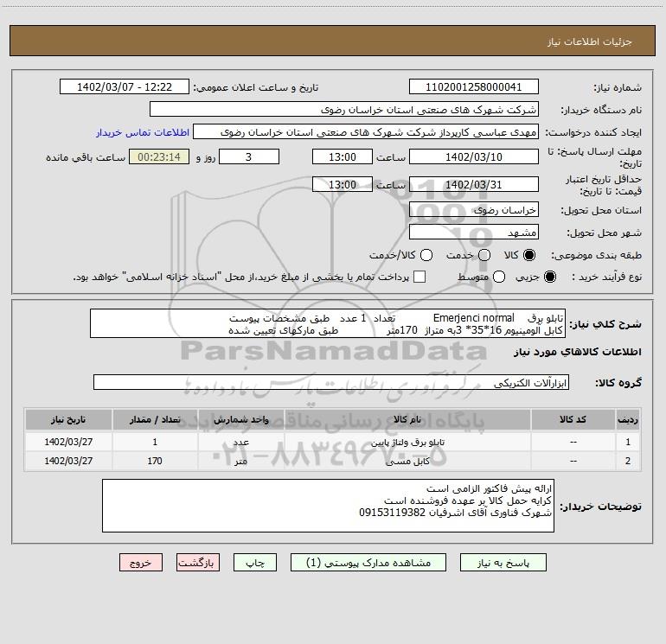Click the date cell in کابل مسی row

pyautogui.click(x=68, y=461)
